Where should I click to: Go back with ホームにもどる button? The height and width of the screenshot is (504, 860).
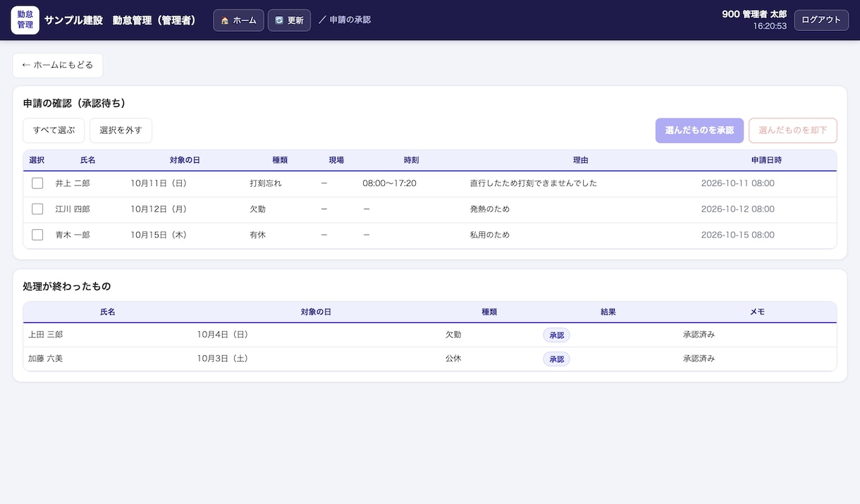58,65
